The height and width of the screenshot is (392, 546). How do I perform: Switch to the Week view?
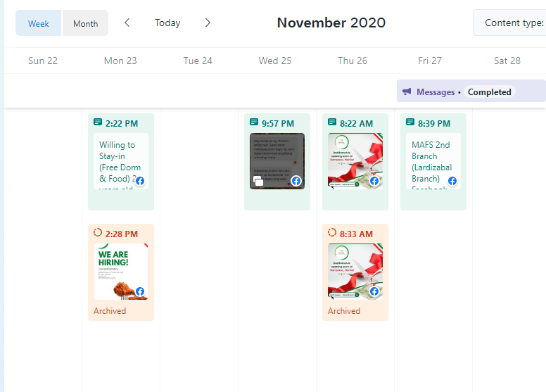point(38,23)
